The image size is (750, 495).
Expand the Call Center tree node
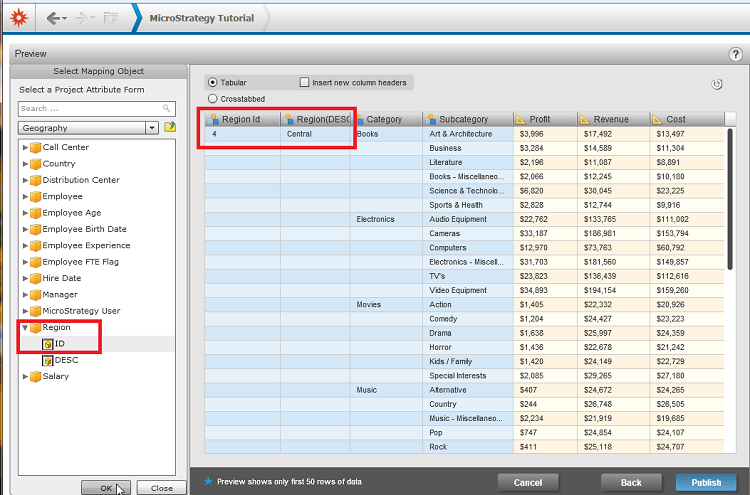click(x=25, y=147)
